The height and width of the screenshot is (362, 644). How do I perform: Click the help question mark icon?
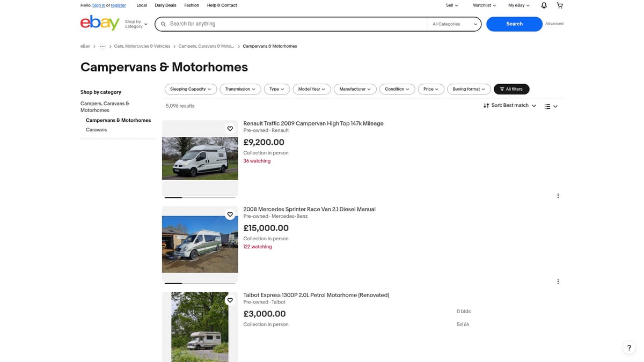[x=628, y=348]
